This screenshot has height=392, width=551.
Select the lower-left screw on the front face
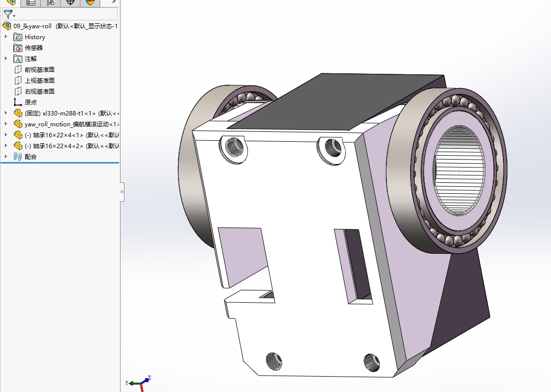click(x=274, y=361)
